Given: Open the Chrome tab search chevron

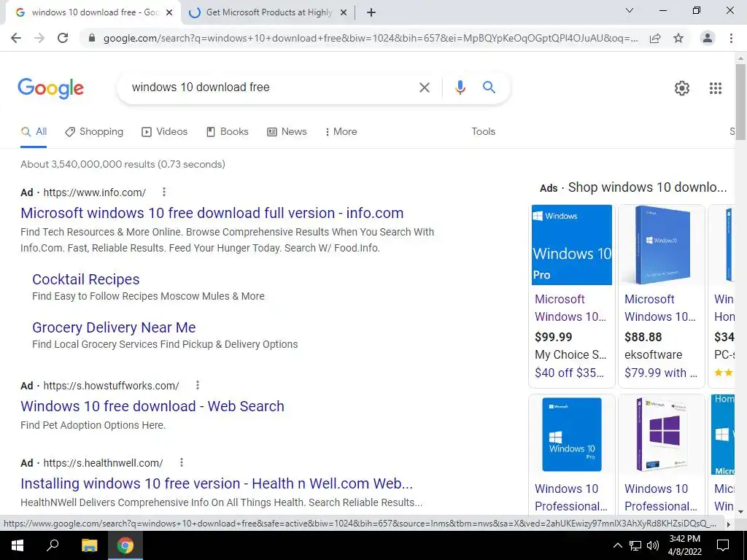Looking at the screenshot, I should click(630, 10).
